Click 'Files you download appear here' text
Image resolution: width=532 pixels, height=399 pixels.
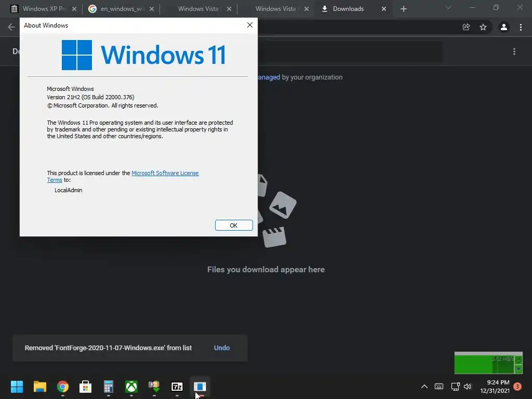(x=266, y=270)
